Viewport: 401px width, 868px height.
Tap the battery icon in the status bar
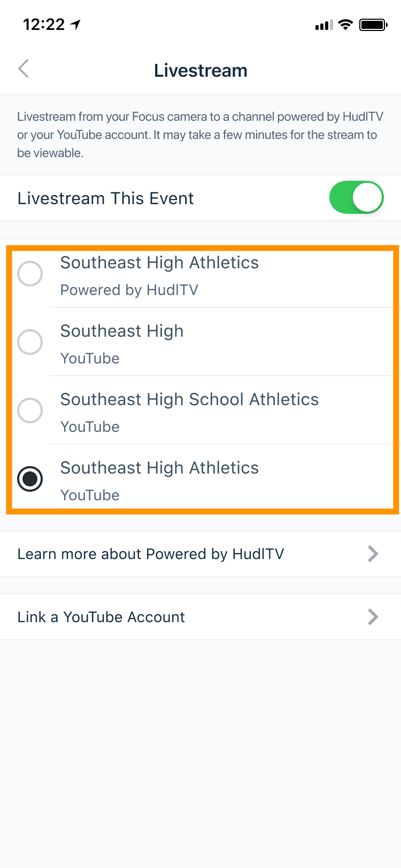373,24
